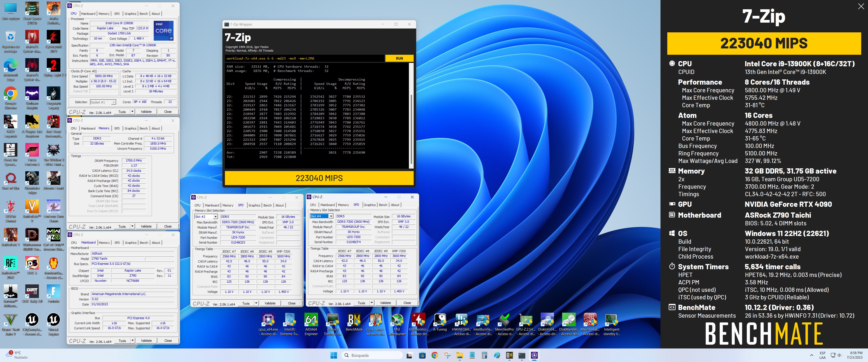This screenshot has height=362, width=868.
Task: Switch to Mainboard tab in top CPU-Z window
Action: click(x=88, y=14)
